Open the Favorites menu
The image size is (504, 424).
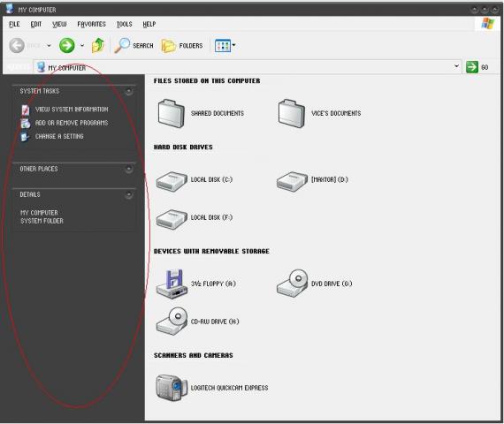coord(91,24)
